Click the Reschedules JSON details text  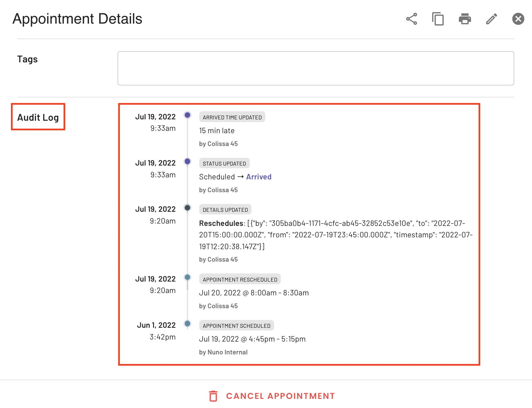coord(336,235)
